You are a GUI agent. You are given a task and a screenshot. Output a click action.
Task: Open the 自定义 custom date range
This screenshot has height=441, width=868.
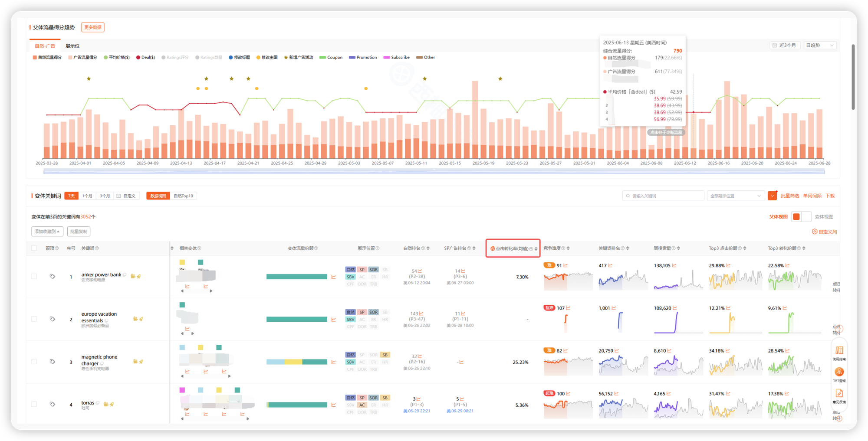126,196
